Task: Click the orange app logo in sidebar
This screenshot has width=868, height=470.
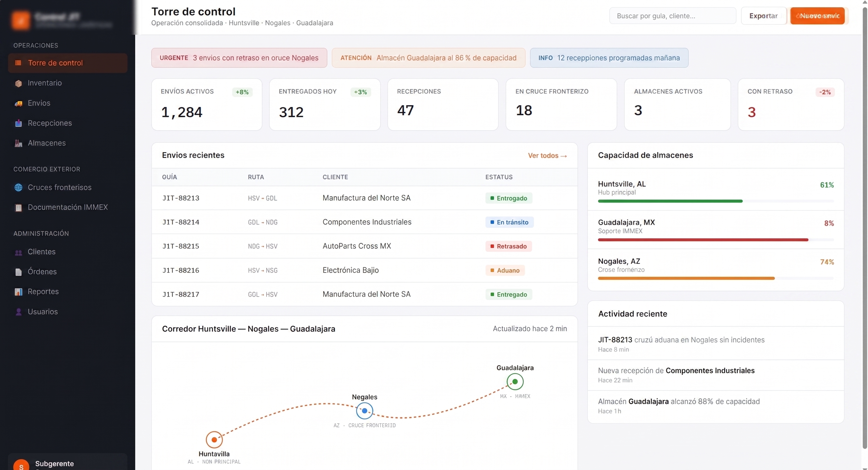Action: [x=21, y=20]
